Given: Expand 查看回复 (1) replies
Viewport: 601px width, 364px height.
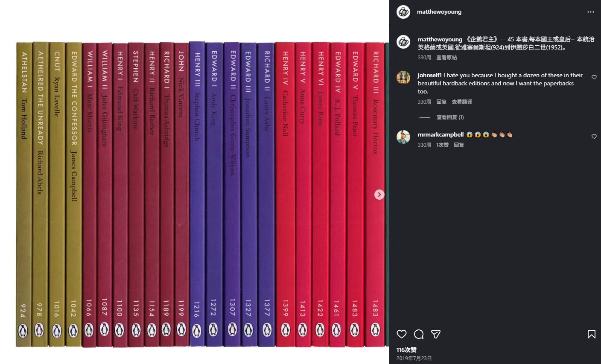Looking at the screenshot, I should [450, 117].
